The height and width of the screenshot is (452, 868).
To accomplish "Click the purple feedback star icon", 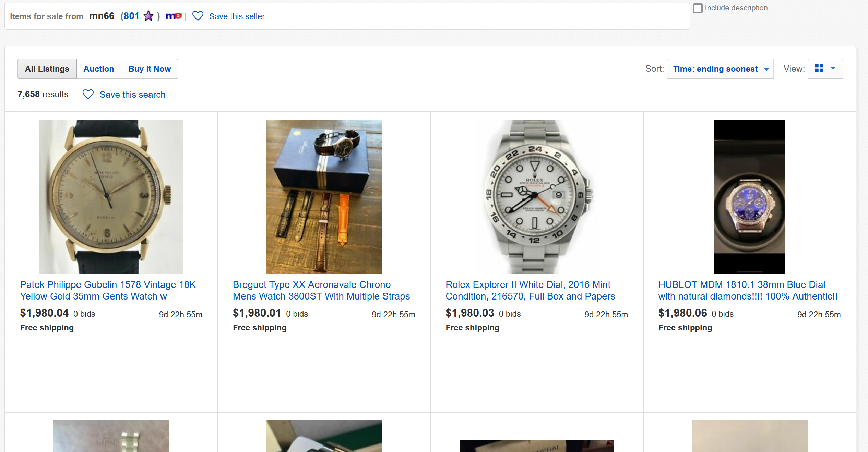I will 148,16.
